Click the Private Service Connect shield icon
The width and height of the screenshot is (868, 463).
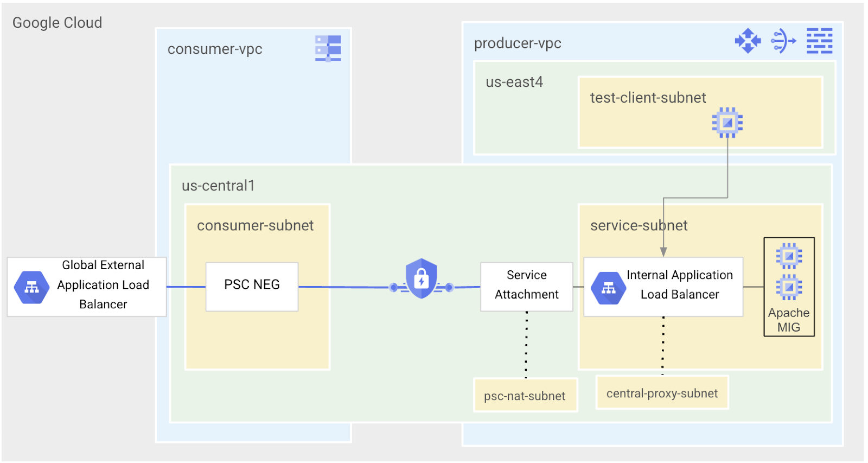[x=422, y=278]
